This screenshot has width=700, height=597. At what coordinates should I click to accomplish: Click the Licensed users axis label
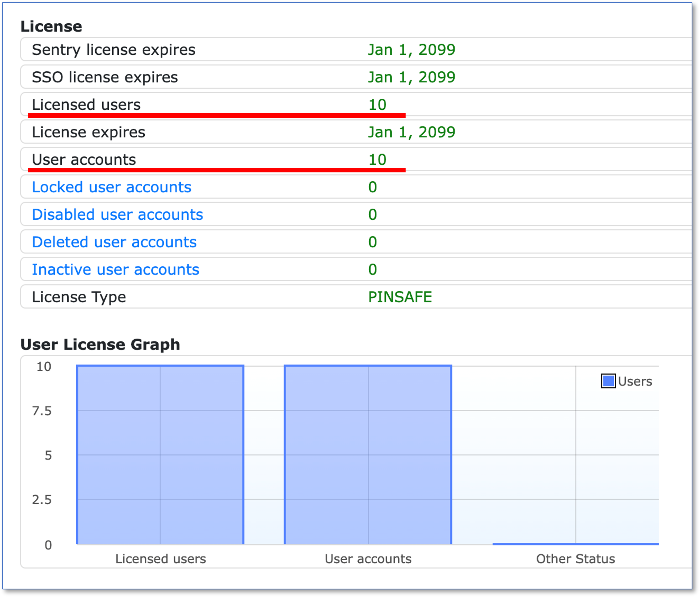pyautogui.click(x=160, y=559)
